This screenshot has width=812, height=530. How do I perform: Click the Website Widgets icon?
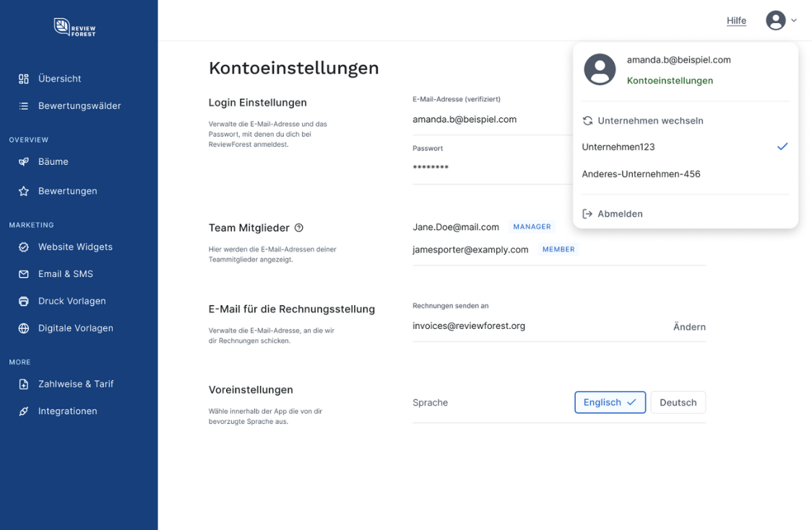coord(24,247)
